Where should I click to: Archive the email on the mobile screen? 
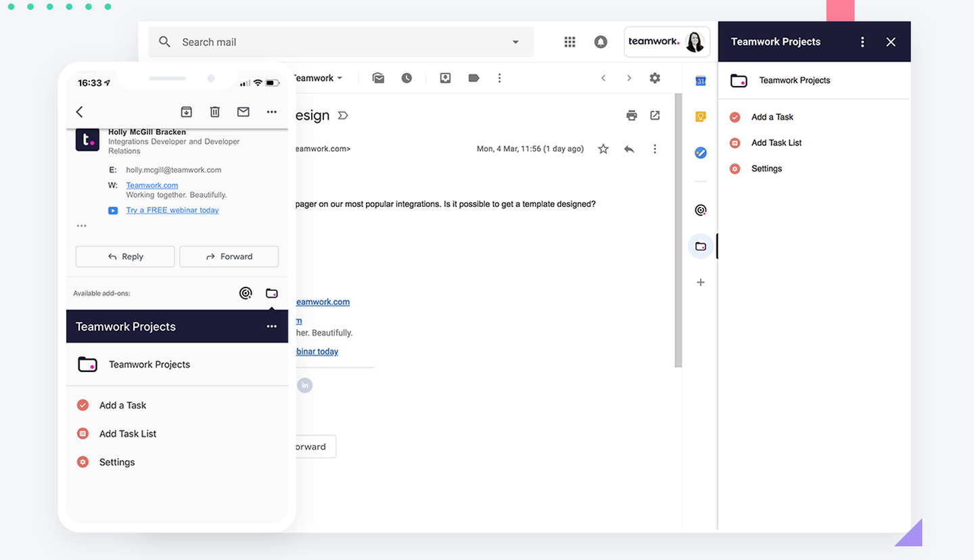(x=186, y=112)
